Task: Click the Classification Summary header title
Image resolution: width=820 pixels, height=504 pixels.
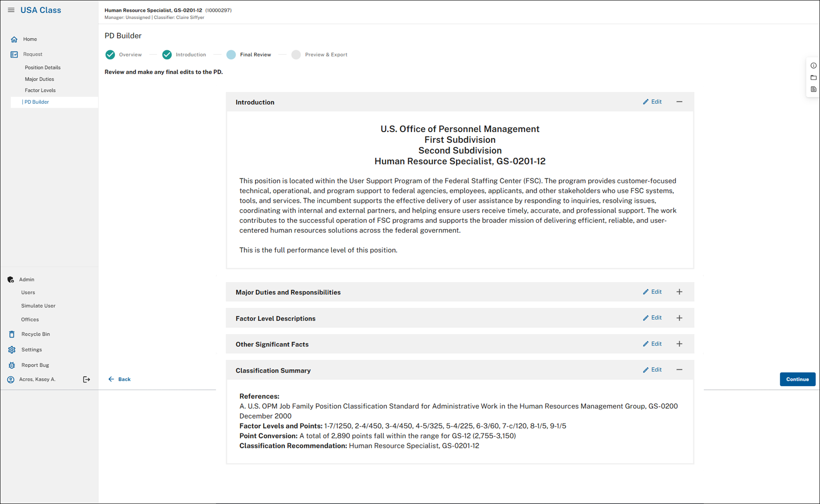Action: (x=273, y=370)
